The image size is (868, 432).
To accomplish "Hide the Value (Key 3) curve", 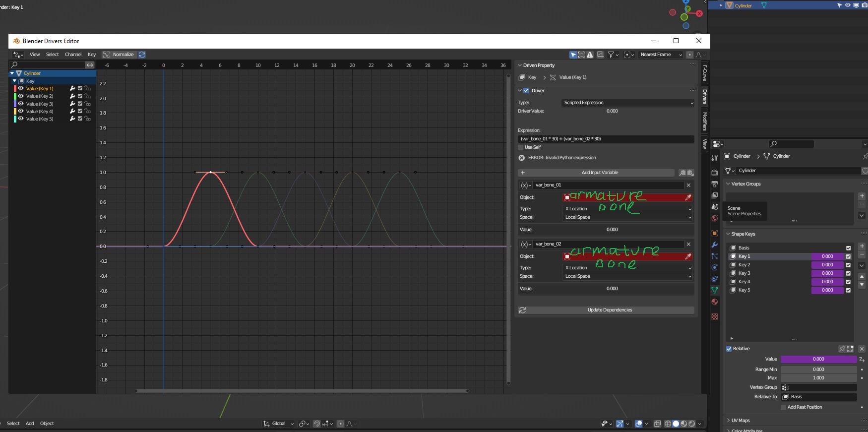I will 21,104.
